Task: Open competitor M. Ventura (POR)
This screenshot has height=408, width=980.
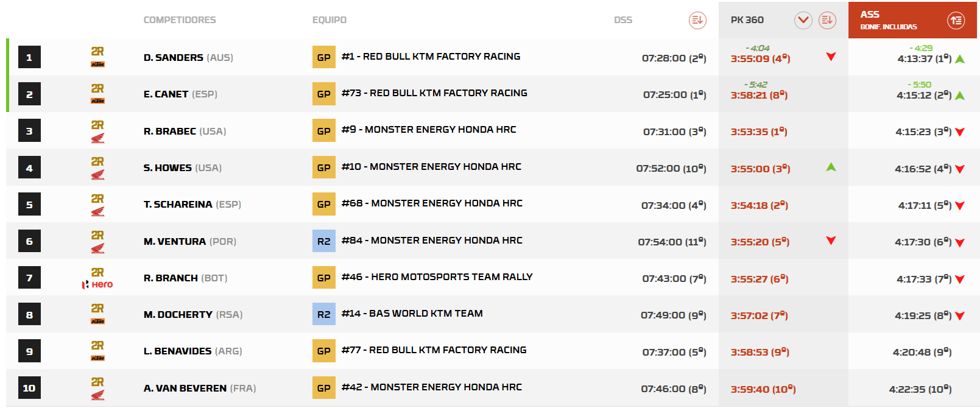Action: pos(190,242)
